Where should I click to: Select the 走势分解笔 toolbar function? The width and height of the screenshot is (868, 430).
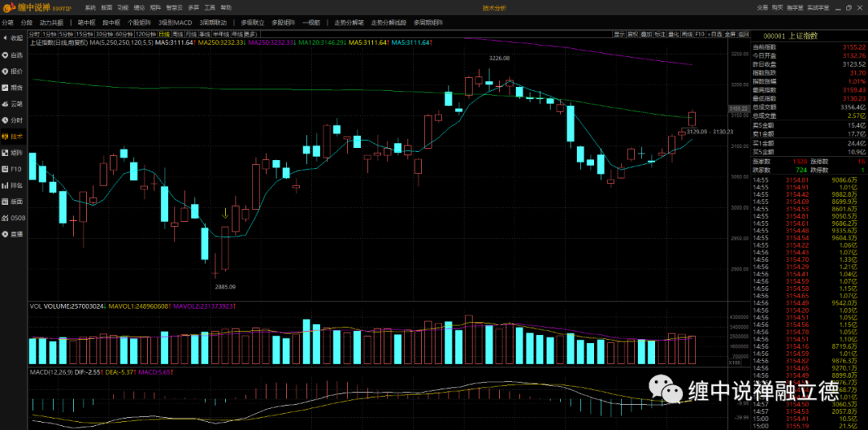coord(349,23)
